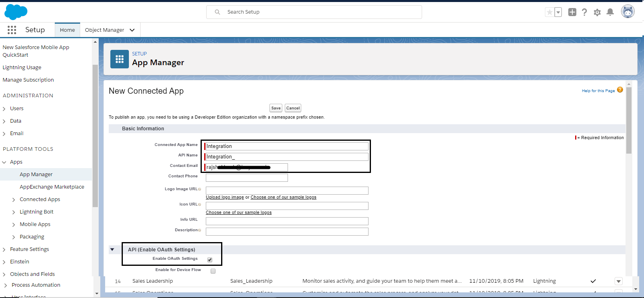The height and width of the screenshot is (298, 644).
Task: Expand the Data tree item
Action: (4, 121)
